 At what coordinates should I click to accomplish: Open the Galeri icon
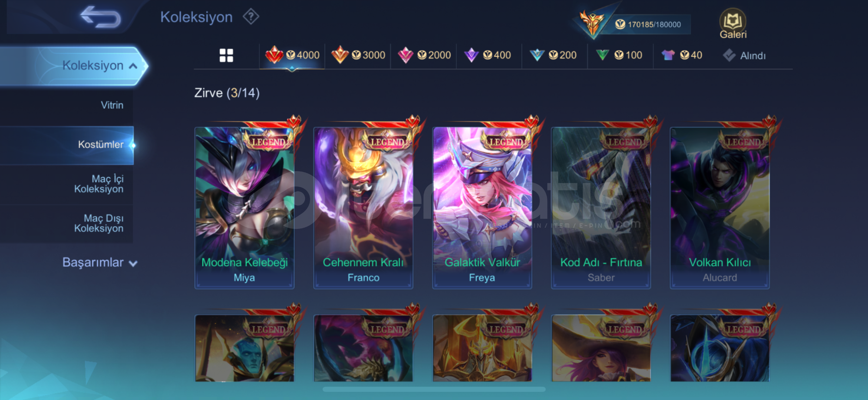(733, 24)
